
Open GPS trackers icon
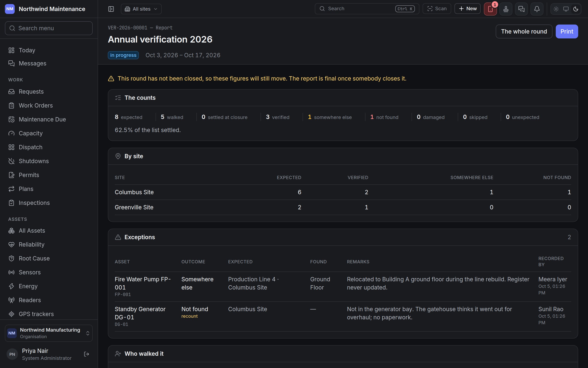pyautogui.click(x=11, y=314)
